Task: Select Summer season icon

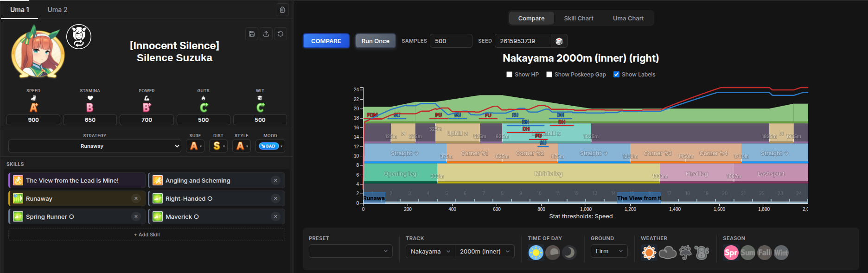Action: (x=748, y=253)
